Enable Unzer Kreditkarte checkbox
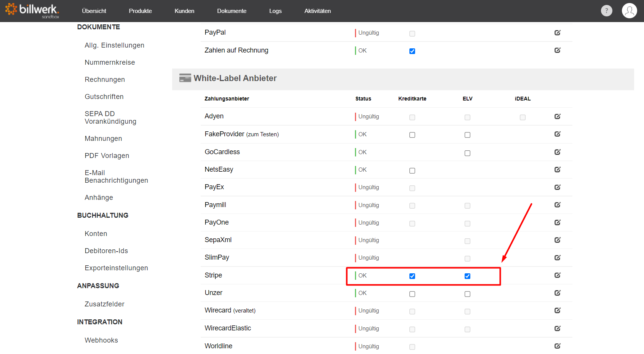The image size is (644, 354). click(x=412, y=294)
